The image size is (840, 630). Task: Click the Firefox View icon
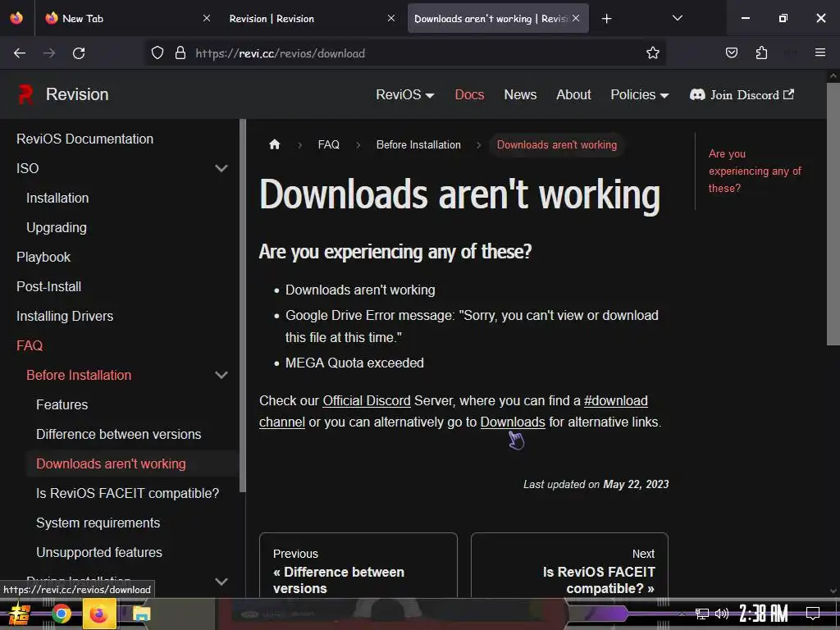pyautogui.click(x=16, y=18)
